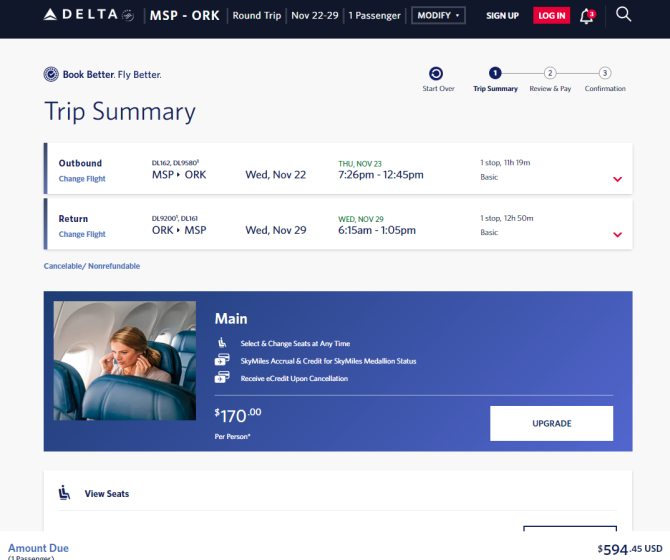Open the notifications bell icon
The image size is (670, 560).
(587, 16)
